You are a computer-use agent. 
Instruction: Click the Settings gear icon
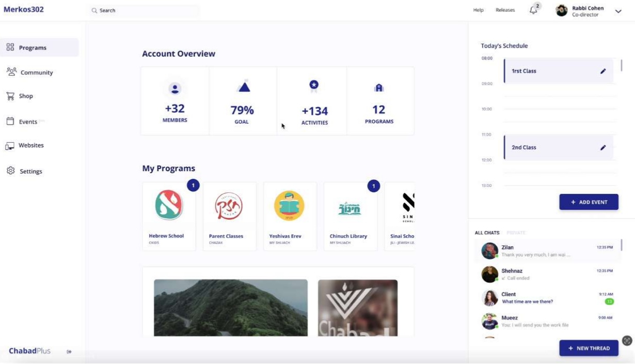pos(10,171)
